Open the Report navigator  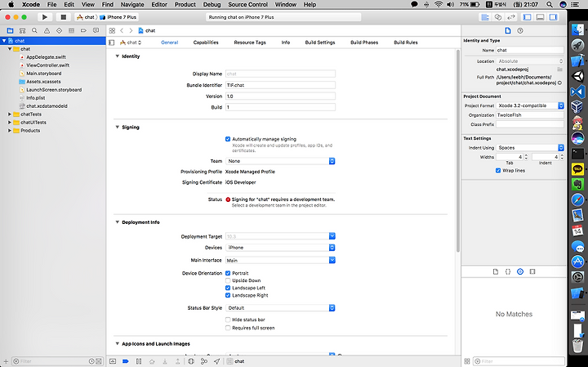(96, 30)
